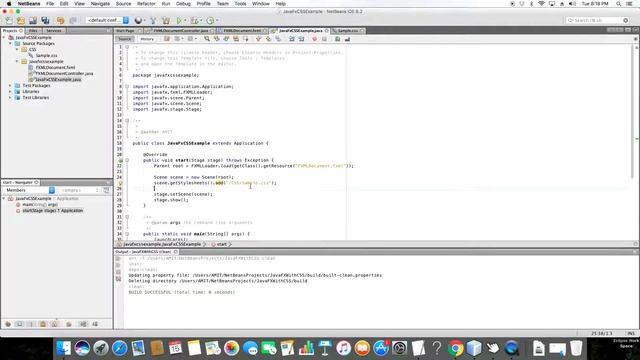Expand the Test Packages node
Screen dimensions: 640x360
coord(10,86)
